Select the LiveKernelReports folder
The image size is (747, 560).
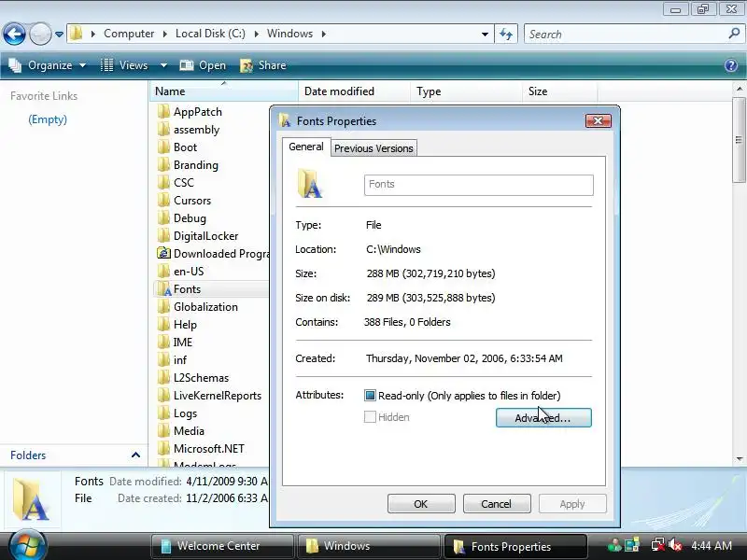coord(218,395)
